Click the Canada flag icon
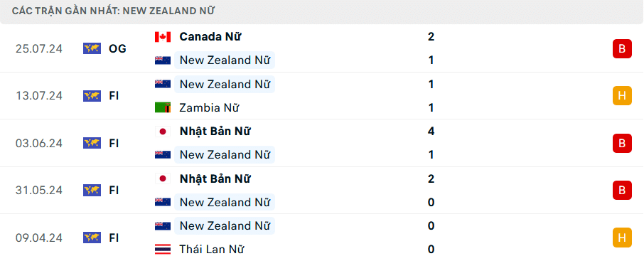Viewport: 644px width, 261px height. pos(163,37)
